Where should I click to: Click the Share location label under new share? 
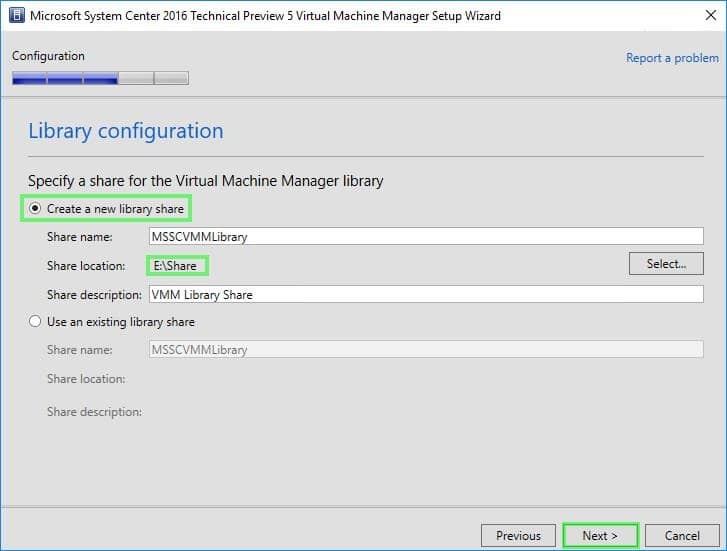click(x=86, y=266)
